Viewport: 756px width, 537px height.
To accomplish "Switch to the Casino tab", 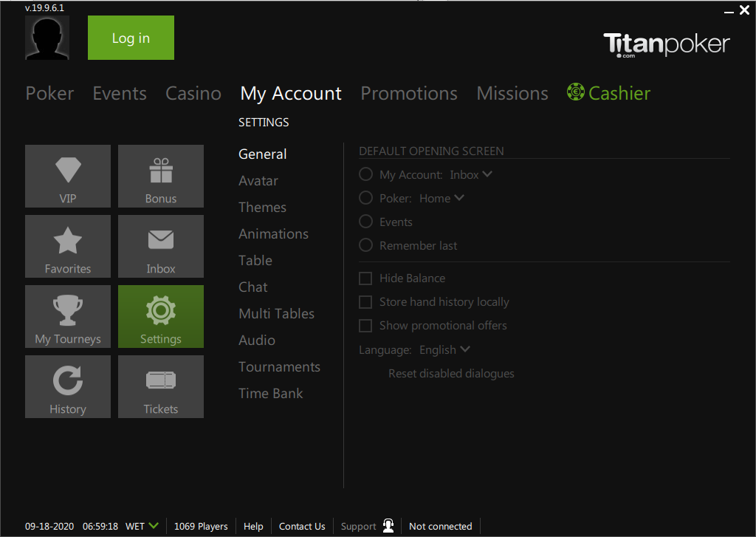I will tap(193, 93).
